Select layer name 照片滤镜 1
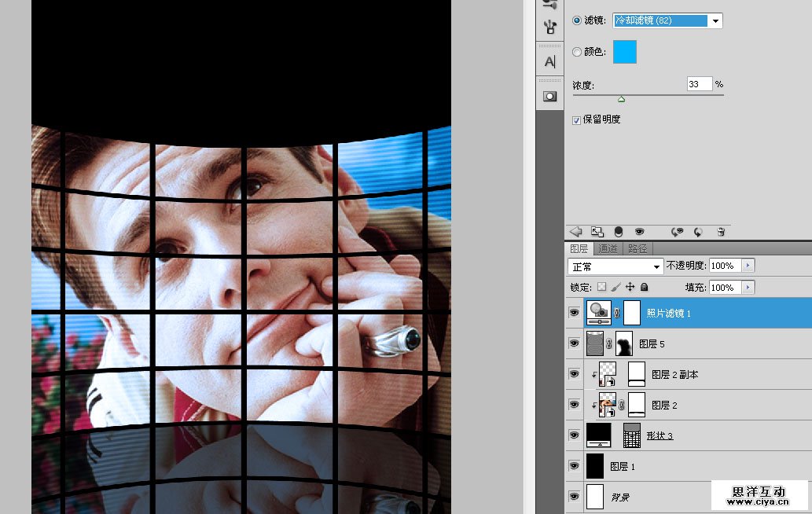 coord(669,313)
